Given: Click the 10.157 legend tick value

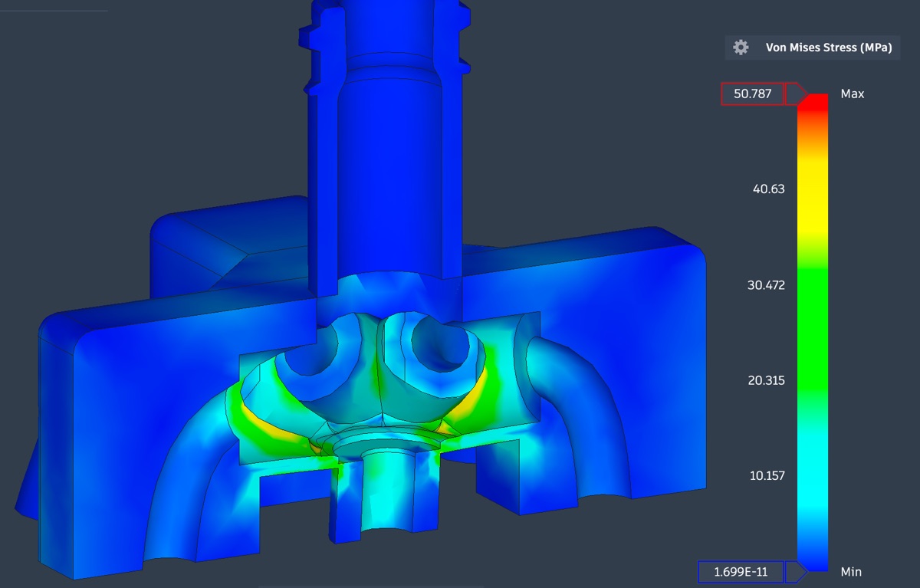Looking at the screenshot, I should [767, 475].
